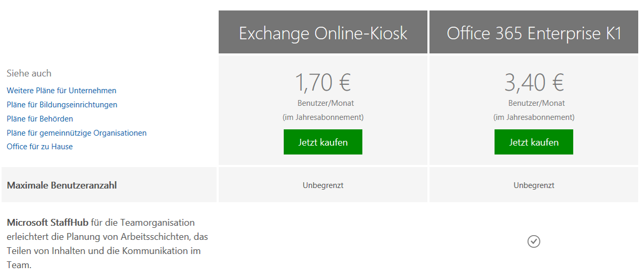
Task: Open the Weitere Pläne für Unternehmen link
Action: pos(61,91)
